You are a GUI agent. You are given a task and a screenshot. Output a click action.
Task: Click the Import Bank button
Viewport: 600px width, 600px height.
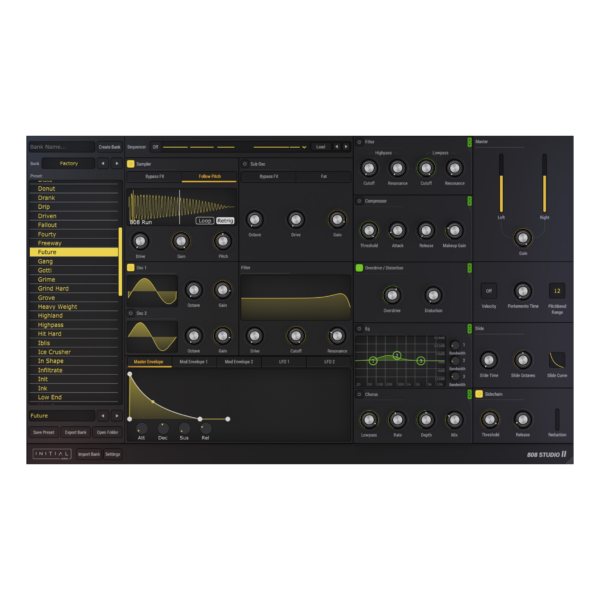pyautogui.click(x=88, y=454)
